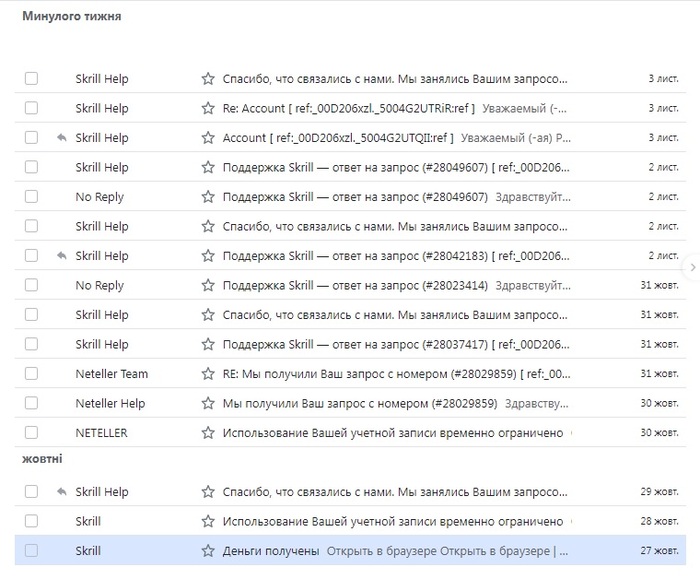Expand the side panel arrow at right edge
This screenshot has width=700, height=579.
693,267
